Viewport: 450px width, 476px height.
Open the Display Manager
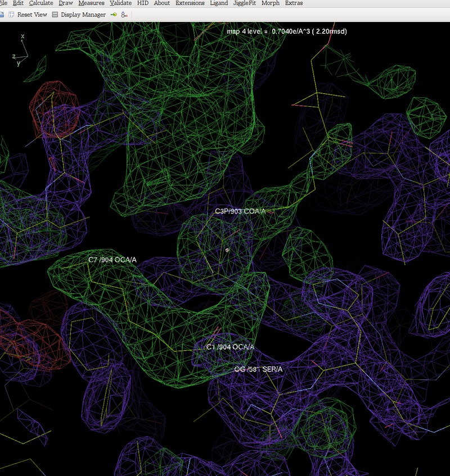tap(79, 15)
